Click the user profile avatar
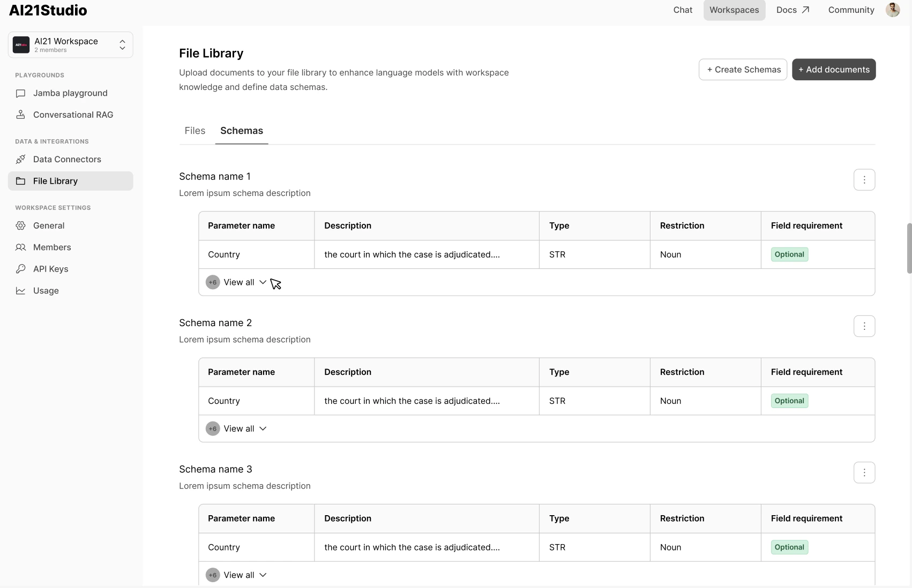The width and height of the screenshot is (912, 588). click(x=892, y=10)
